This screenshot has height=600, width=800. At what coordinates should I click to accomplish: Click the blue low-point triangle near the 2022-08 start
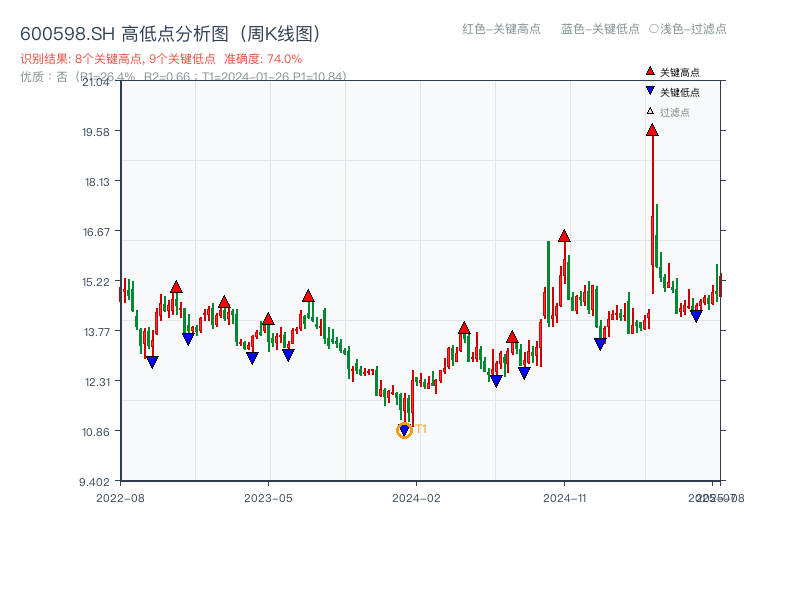click(152, 363)
